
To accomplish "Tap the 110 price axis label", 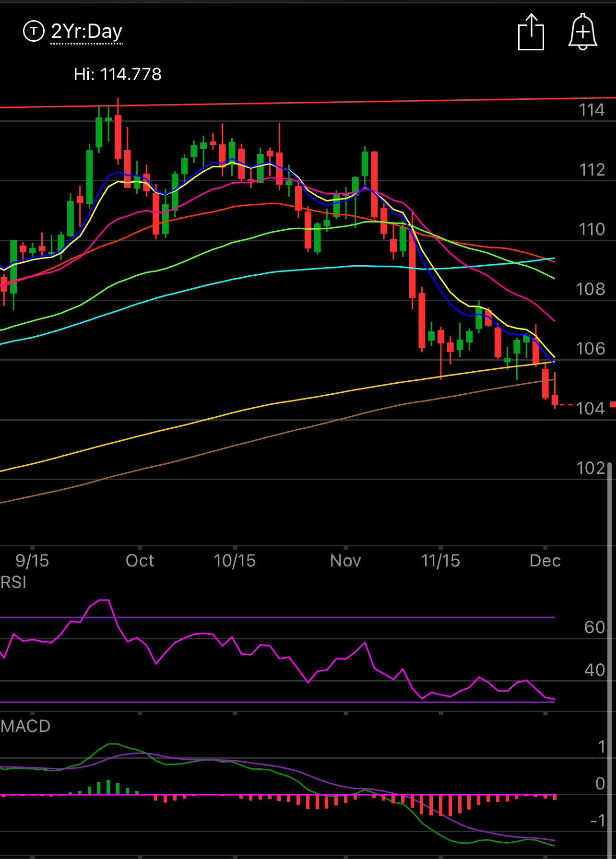I will click(592, 229).
